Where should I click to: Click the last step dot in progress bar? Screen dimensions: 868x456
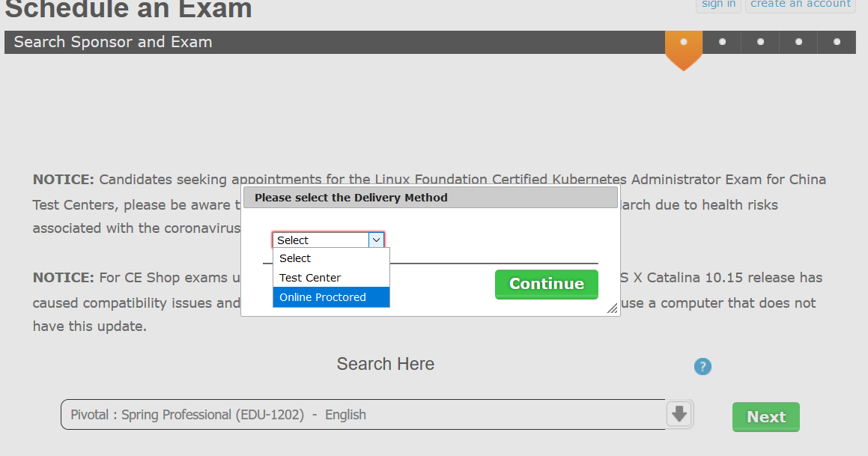pos(837,42)
